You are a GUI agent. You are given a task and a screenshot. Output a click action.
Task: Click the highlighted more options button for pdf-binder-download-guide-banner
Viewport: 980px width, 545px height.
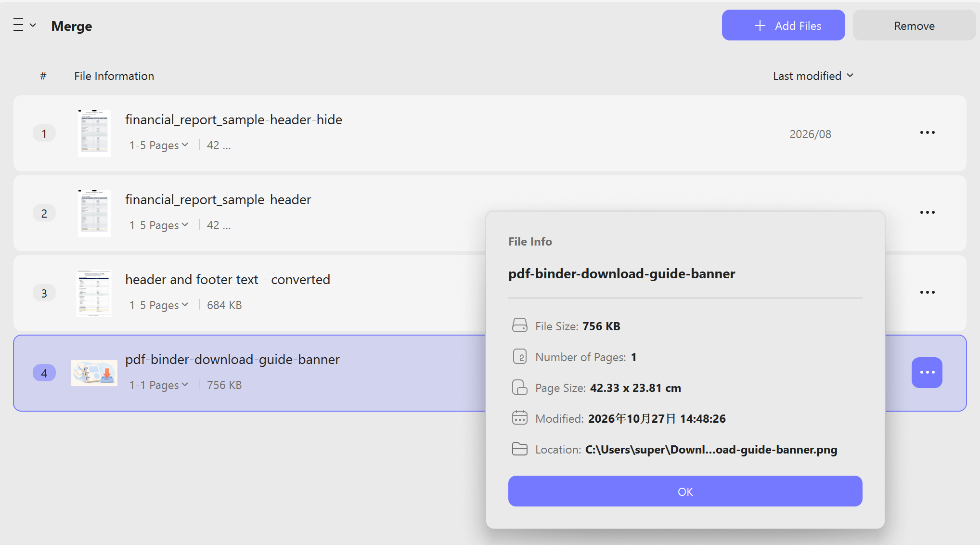tap(927, 373)
